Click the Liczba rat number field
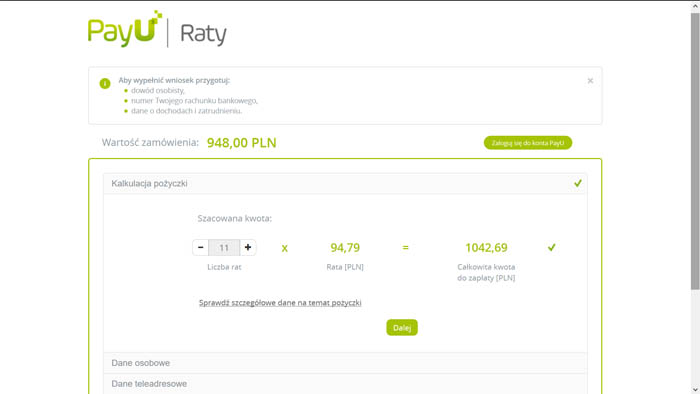 coord(224,248)
